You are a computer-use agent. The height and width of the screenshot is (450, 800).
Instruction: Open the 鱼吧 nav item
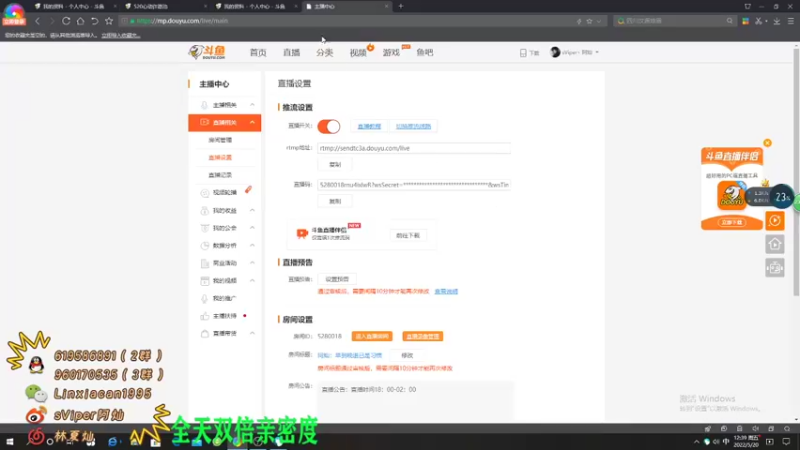(x=424, y=53)
